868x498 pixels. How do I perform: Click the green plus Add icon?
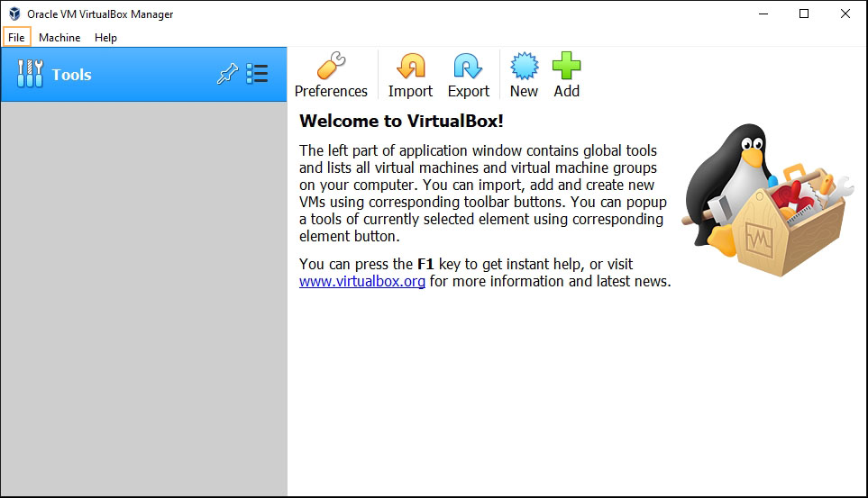pyautogui.click(x=566, y=67)
